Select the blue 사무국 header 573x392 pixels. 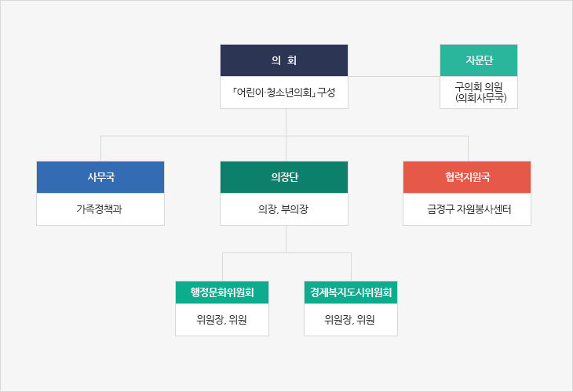pos(100,177)
